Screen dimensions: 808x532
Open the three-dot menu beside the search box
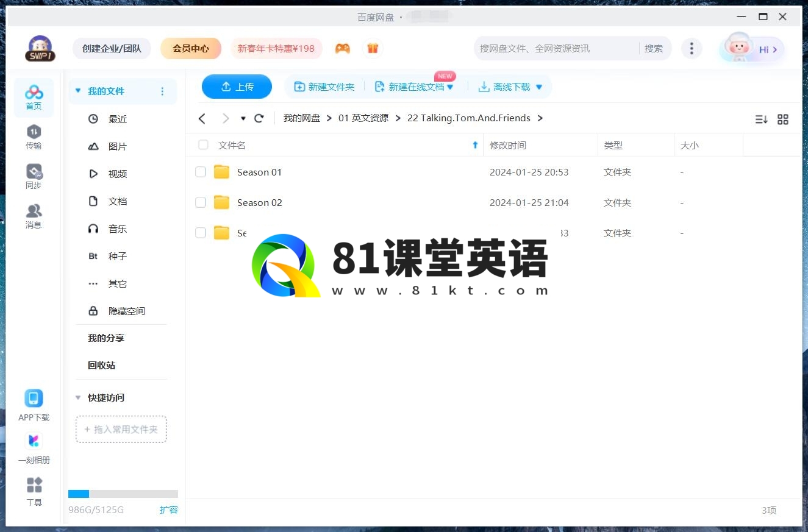tap(691, 48)
